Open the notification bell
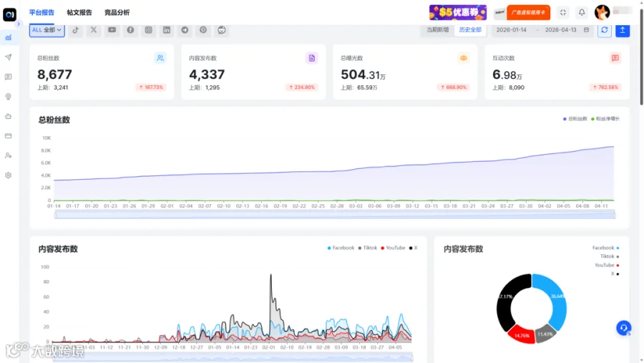Screen dimensions: 644x363 click(582, 12)
